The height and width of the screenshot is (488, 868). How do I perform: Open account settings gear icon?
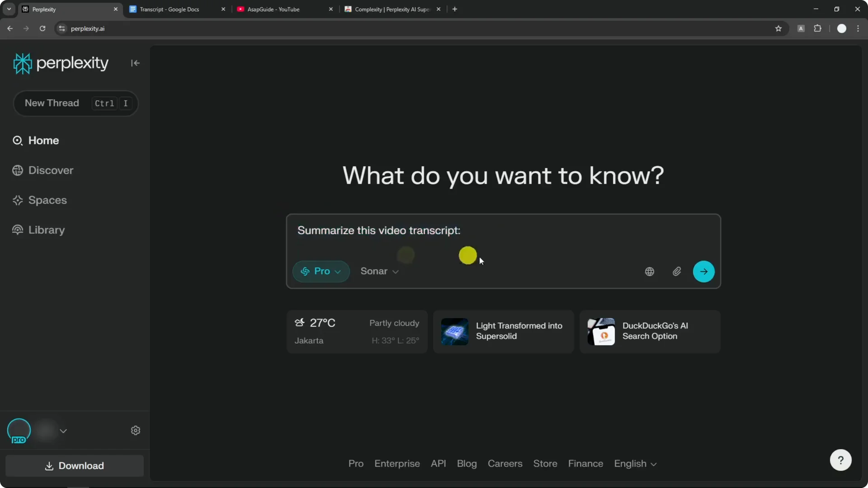[136, 431]
